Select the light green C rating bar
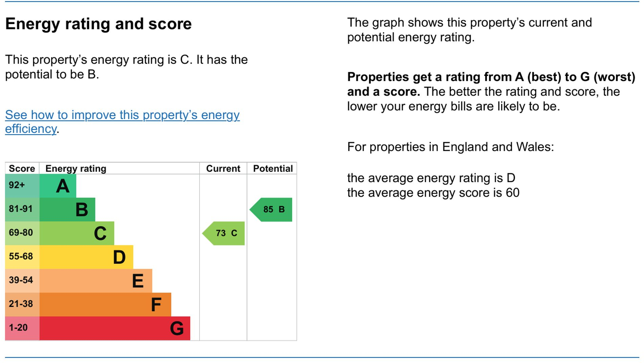This screenshot has width=644, height=363. pyautogui.click(x=77, y=233)
